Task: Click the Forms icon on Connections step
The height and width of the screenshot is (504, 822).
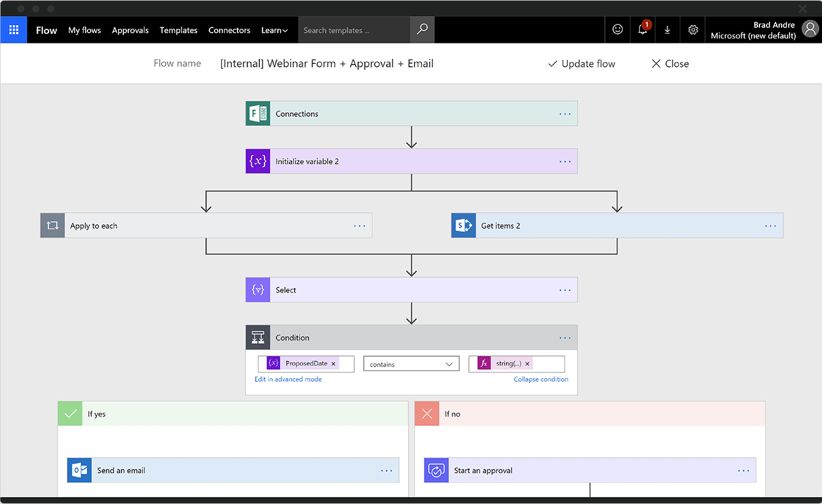Action: click(258, 114)
